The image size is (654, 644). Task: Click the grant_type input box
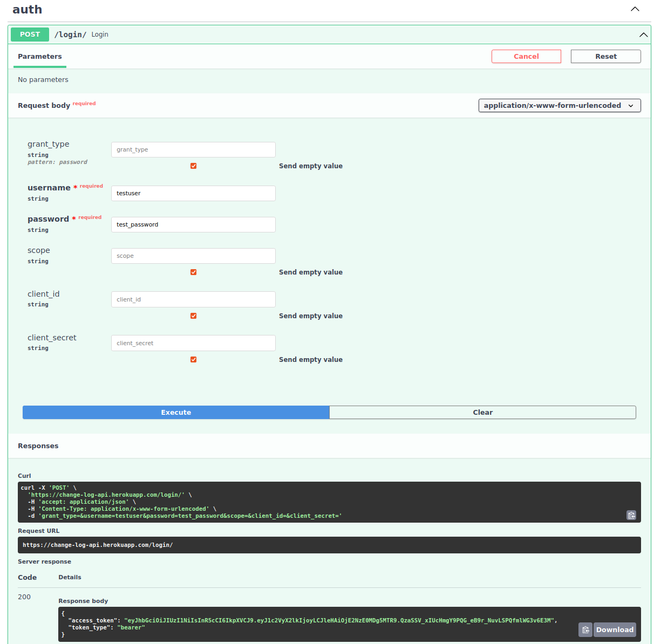coord(193,149)
